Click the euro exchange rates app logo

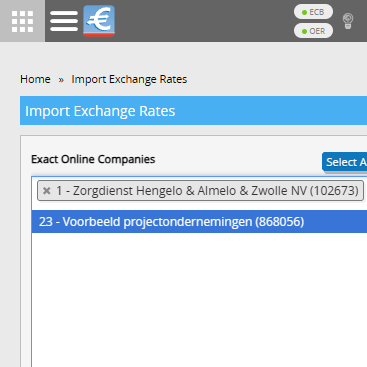99,21
